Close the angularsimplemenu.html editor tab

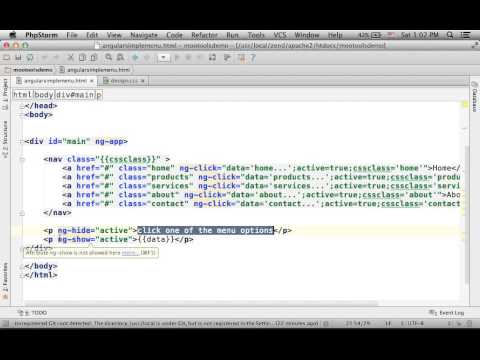(x=92, y=81)
